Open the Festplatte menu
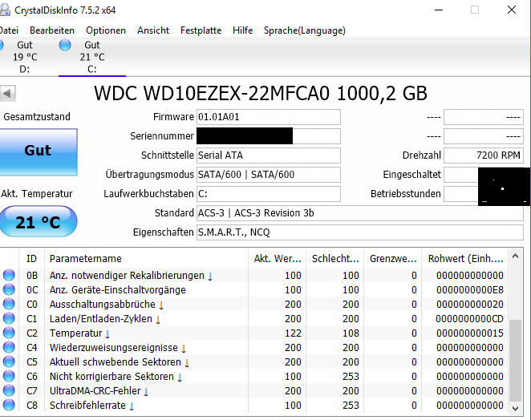531x420 pixels. point(201,30)
